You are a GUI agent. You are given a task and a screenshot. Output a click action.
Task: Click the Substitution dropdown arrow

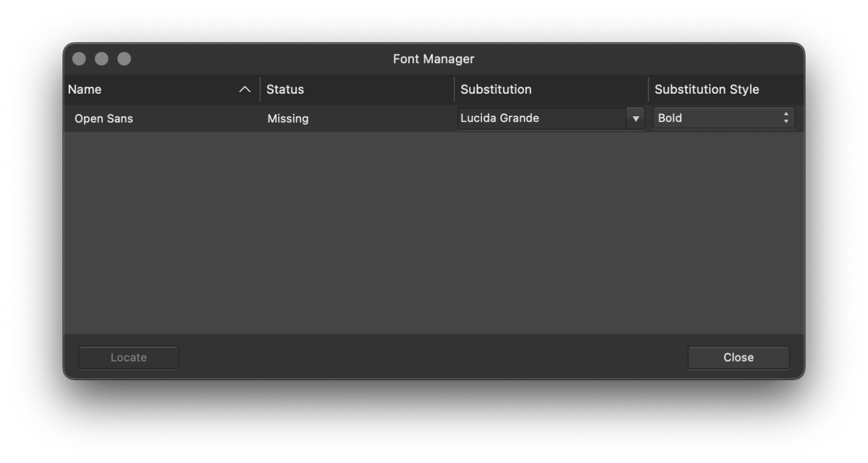tap(635, 118)
